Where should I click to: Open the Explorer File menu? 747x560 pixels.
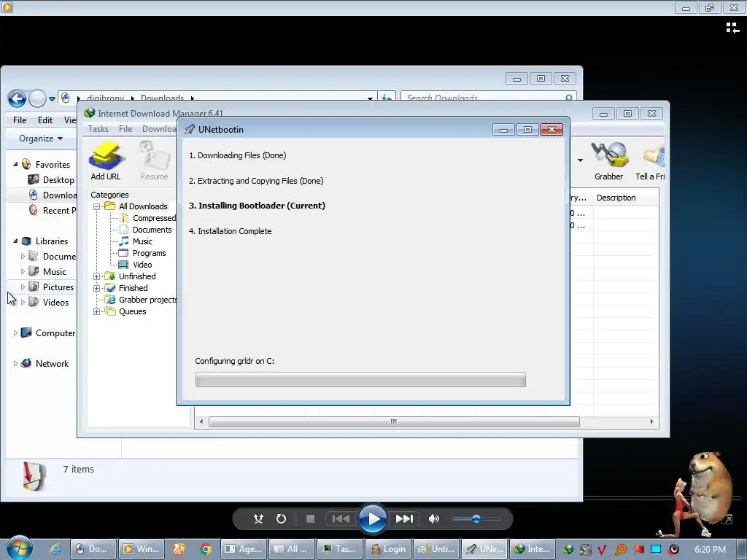20,120
